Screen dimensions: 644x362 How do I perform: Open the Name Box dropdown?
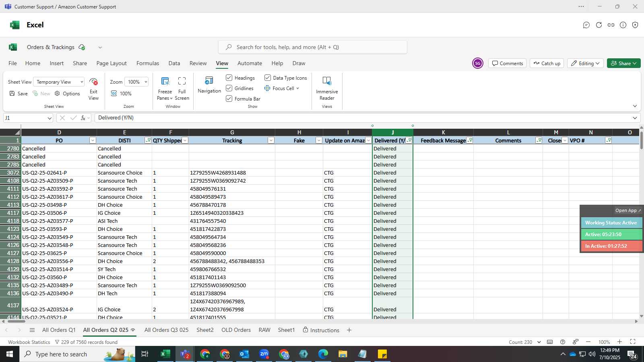click(x=50, y=118)
